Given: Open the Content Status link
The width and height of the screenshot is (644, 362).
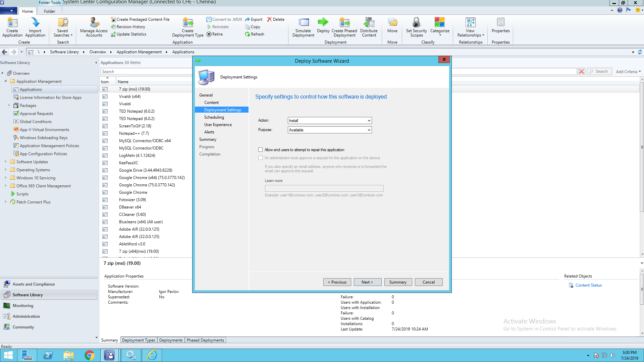Looking at the screenshot, I should 588,285.
